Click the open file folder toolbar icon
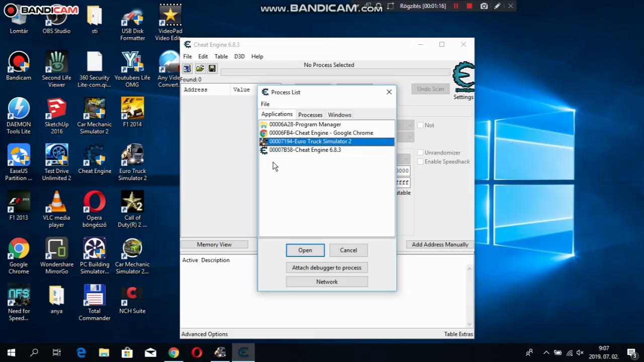Screen dimensions: 644x362 (200, 68)
